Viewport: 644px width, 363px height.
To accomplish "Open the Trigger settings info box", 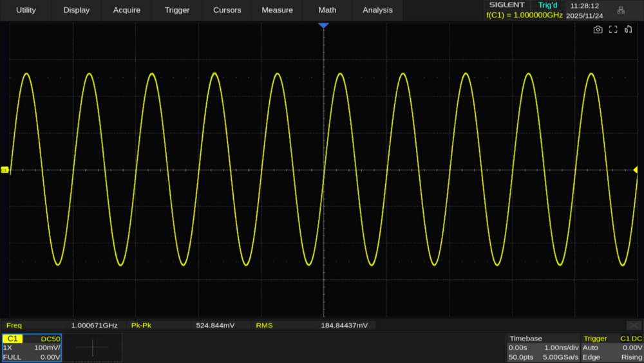I will point(612,348).
